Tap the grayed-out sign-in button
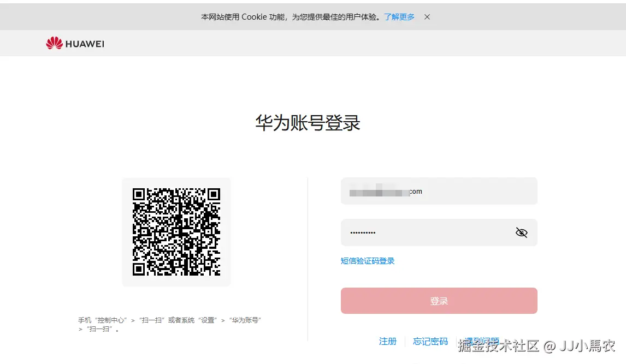Viewport: 626px width, 364px height. click(x=439, y=300)
